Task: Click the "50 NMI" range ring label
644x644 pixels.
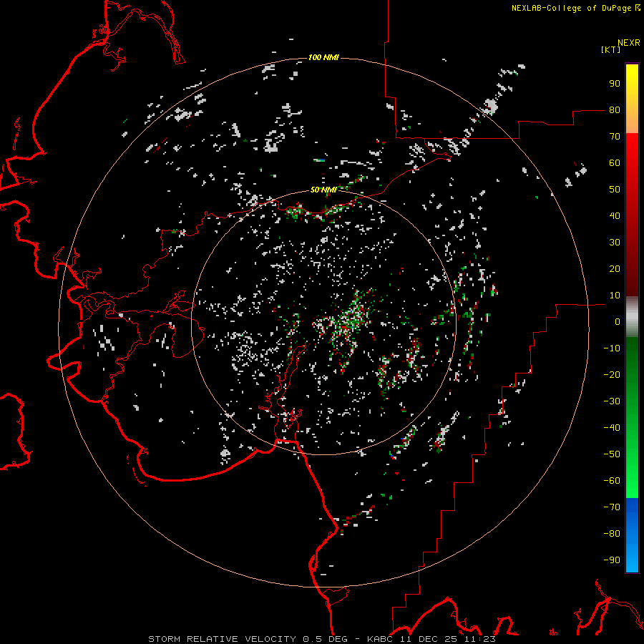Action: coord(323,190)
